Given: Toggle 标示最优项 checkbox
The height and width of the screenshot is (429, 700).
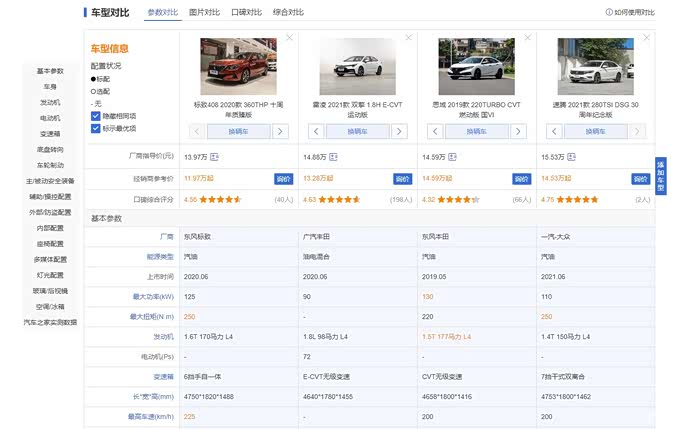Looking at the screenshot, I should pos(96,129).
